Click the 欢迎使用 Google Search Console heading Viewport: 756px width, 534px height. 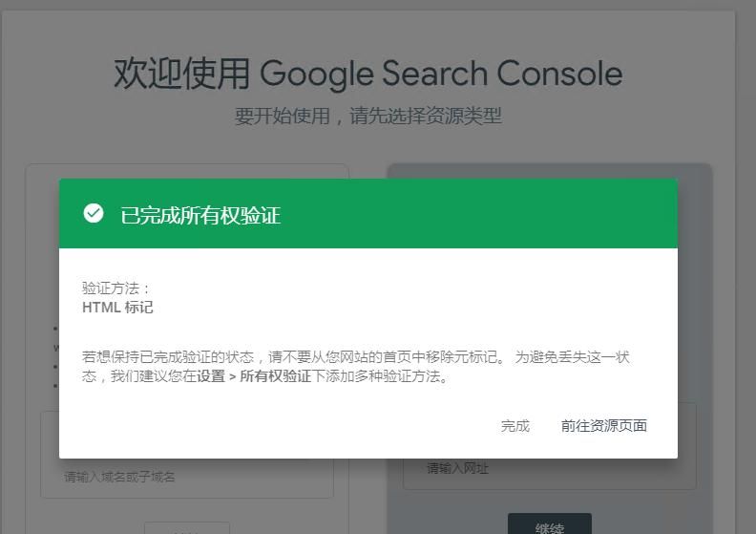point(367,74)
